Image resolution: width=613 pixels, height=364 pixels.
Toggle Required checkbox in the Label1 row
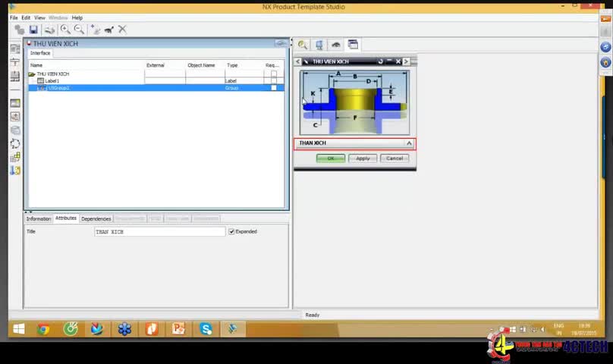pyautogui.click(x=274, y=80)
